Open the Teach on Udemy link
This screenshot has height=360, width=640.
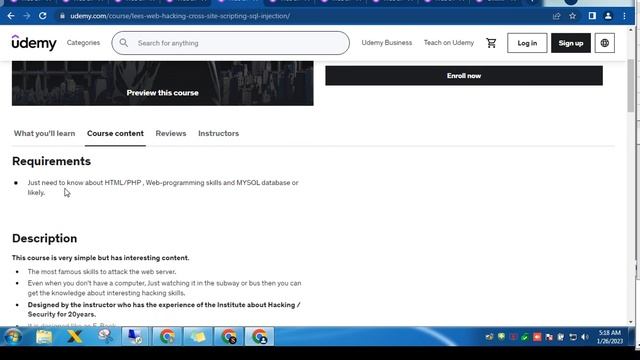(x=449, y=42)
